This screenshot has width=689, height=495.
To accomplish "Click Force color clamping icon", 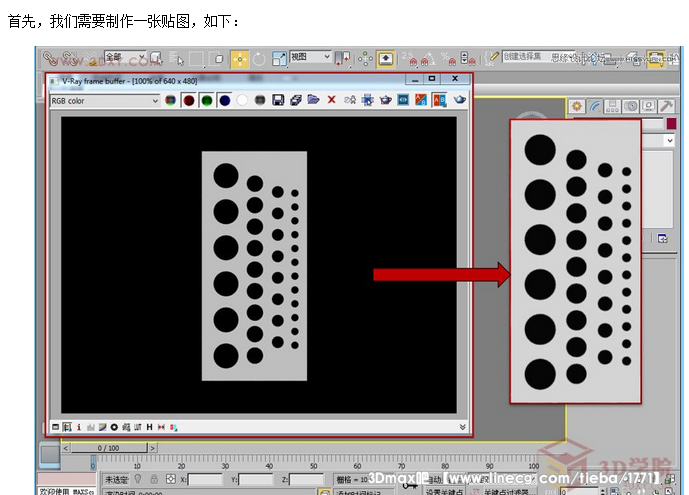I will pyautogui.click(x=67, y=427).
